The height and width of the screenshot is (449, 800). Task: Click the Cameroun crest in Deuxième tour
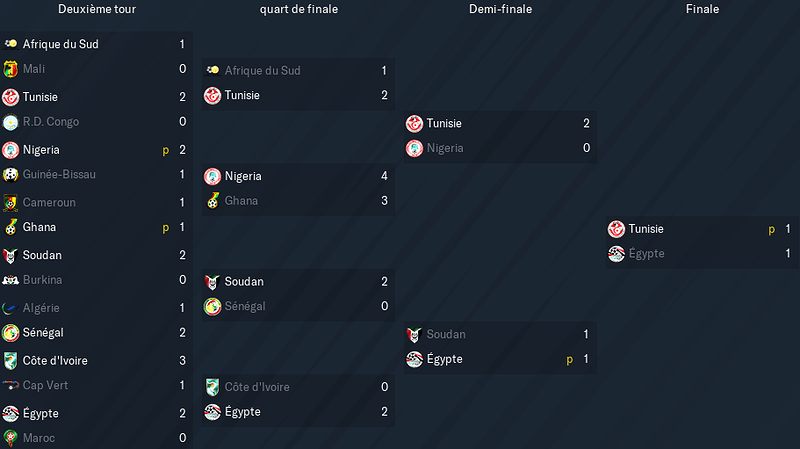[x=10, y=203]
